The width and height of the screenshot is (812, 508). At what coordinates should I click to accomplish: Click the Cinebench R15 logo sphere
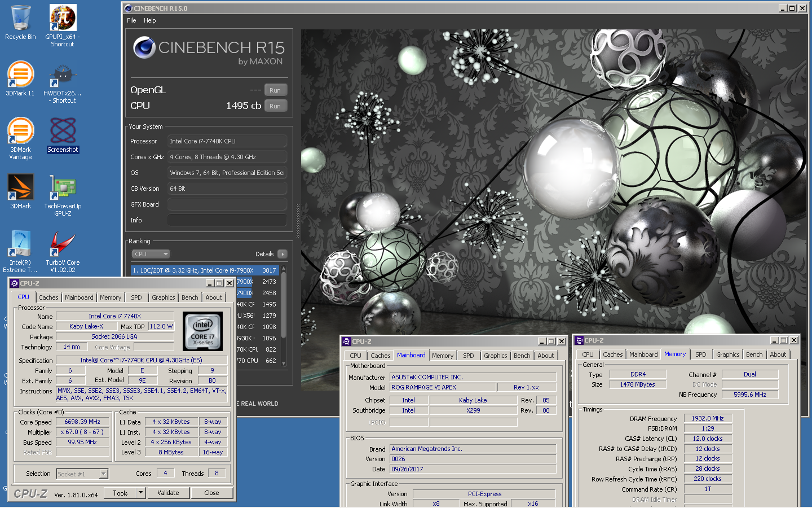point(144,47)
